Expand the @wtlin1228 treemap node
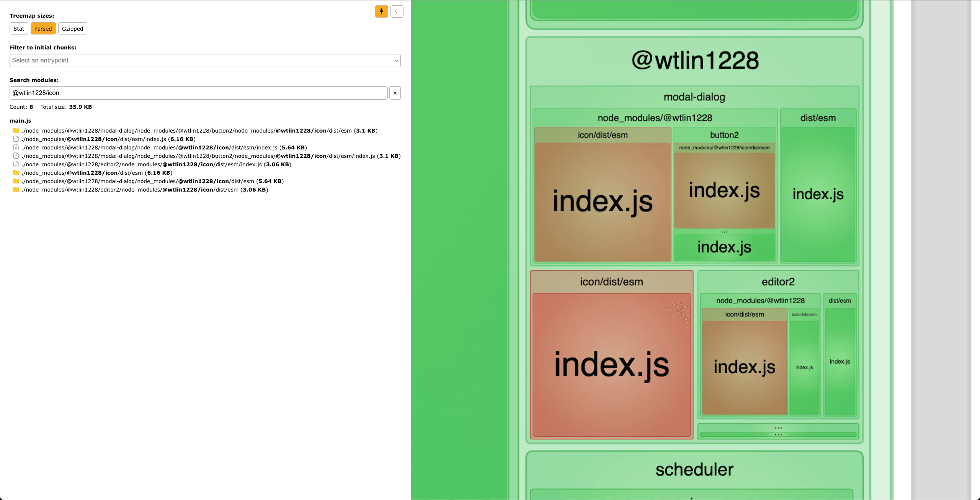This screenshot has width=980, height=500. coord(694,59)
